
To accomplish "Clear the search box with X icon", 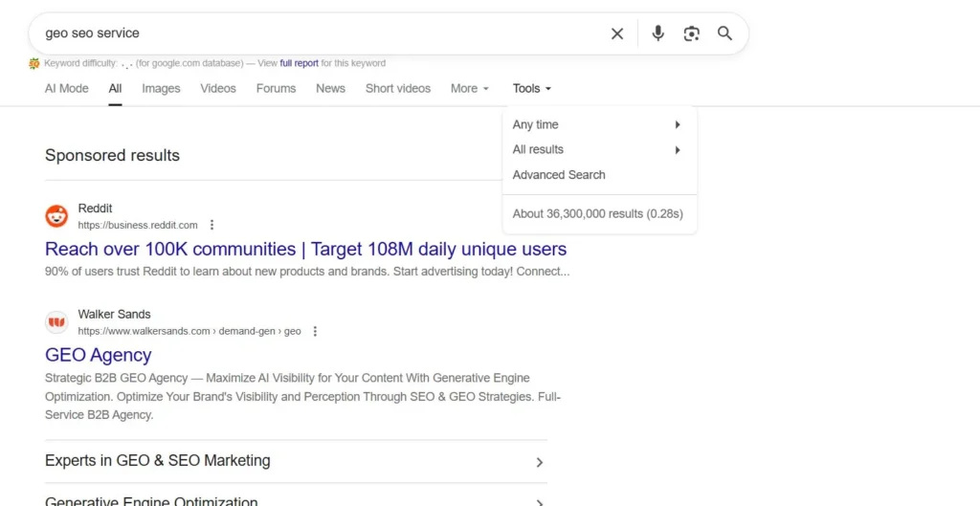I will click(x=617, y=33).
